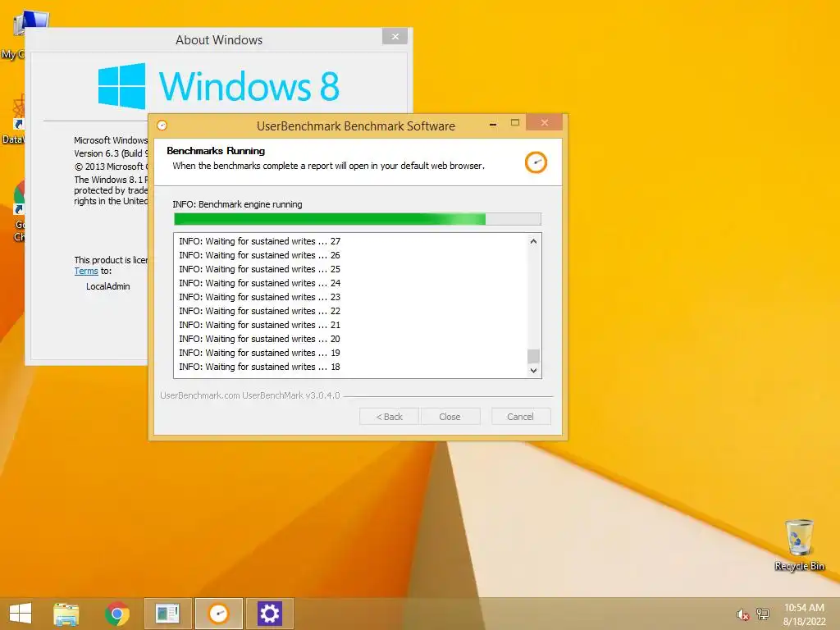The height and width of the screenshot is (630, 840).
Task: Click the muted volume tray icon
Action: pos(742,614)
